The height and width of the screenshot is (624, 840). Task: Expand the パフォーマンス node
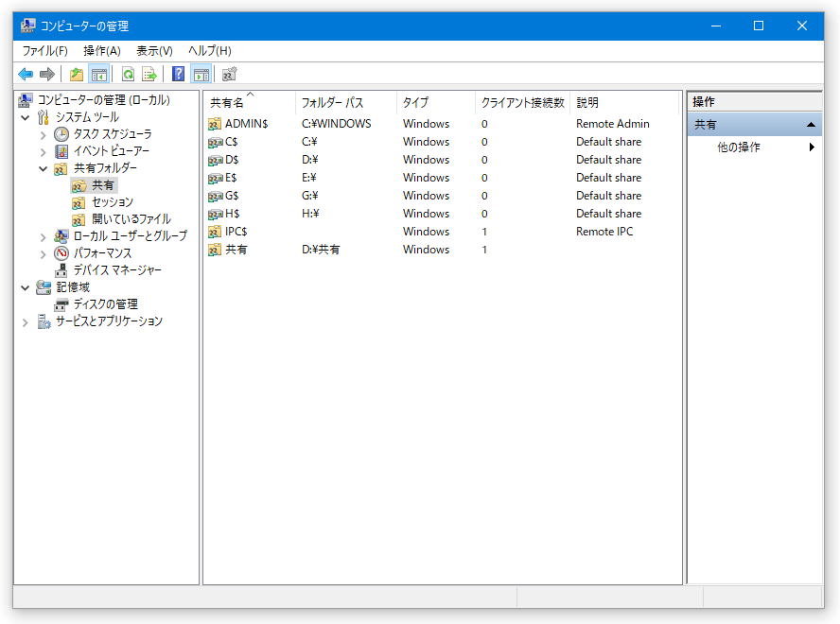(43, 253)
